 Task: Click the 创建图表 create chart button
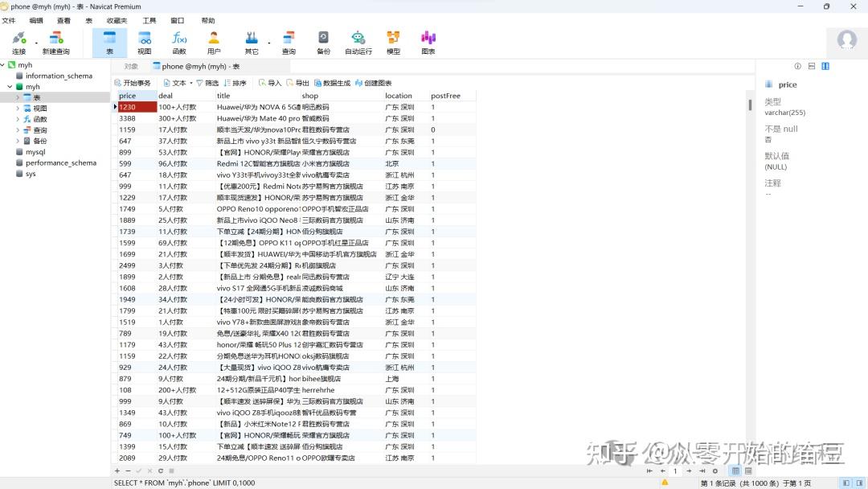coord(374,83)
